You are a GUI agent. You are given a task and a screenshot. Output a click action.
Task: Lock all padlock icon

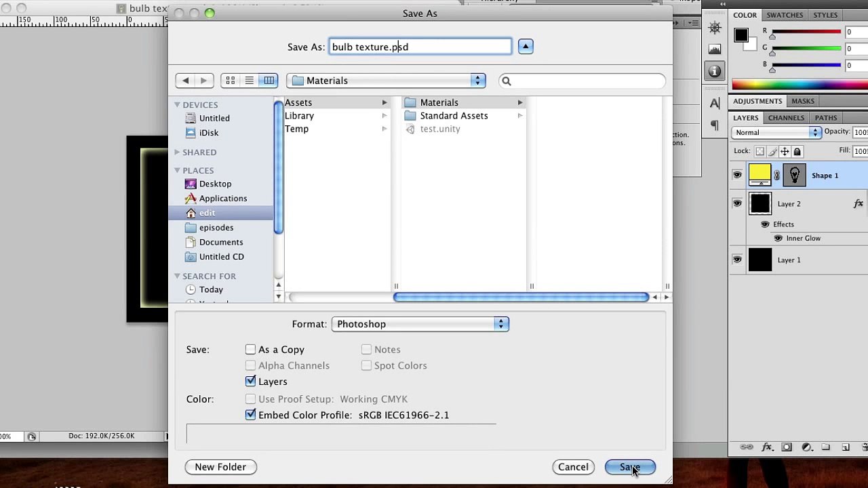(x=797, y=152)
